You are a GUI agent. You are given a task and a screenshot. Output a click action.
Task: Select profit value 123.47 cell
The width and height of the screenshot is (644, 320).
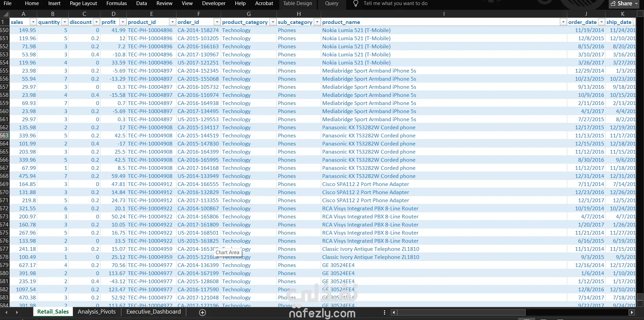[113, 289]
